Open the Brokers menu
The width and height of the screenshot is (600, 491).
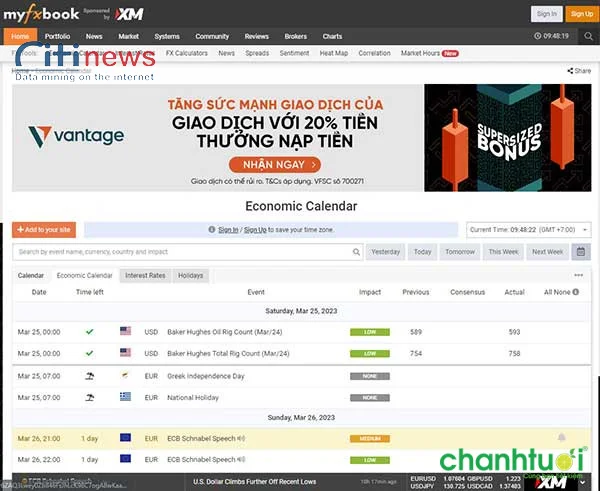[295, 36]
